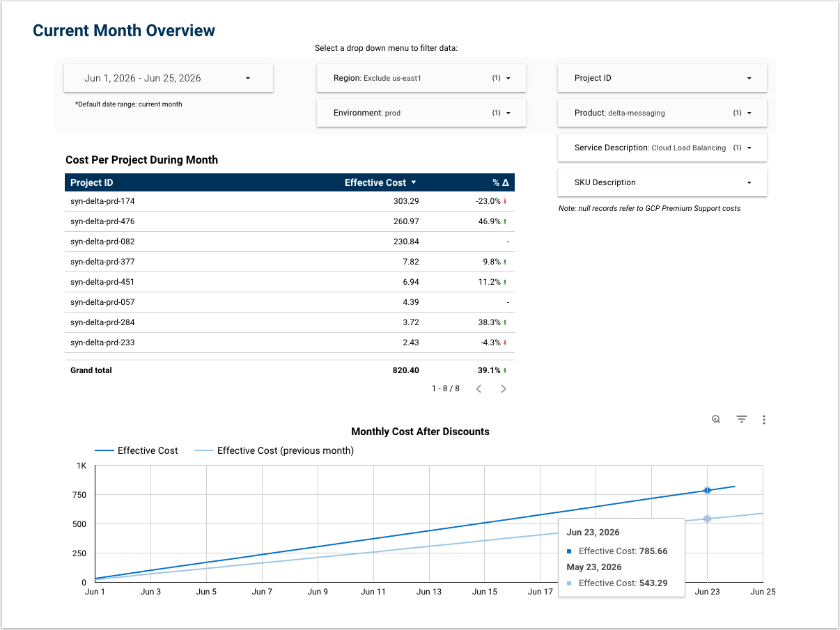This screenshot has height=630, width=840.
Task: Click the 303.29 cost cell
Action: pyautogui.click(x=406, y=201)
